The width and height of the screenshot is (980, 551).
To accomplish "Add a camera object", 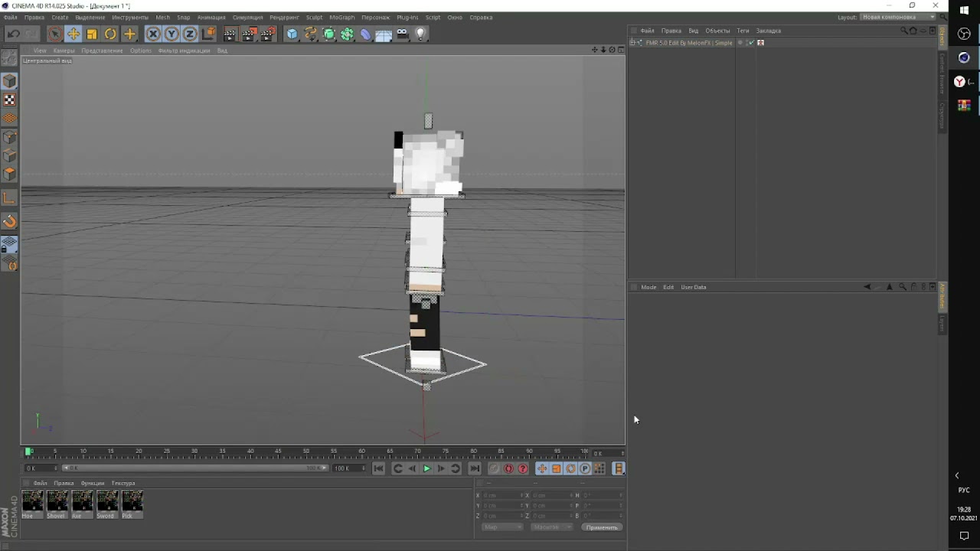I will pos(402,34).
